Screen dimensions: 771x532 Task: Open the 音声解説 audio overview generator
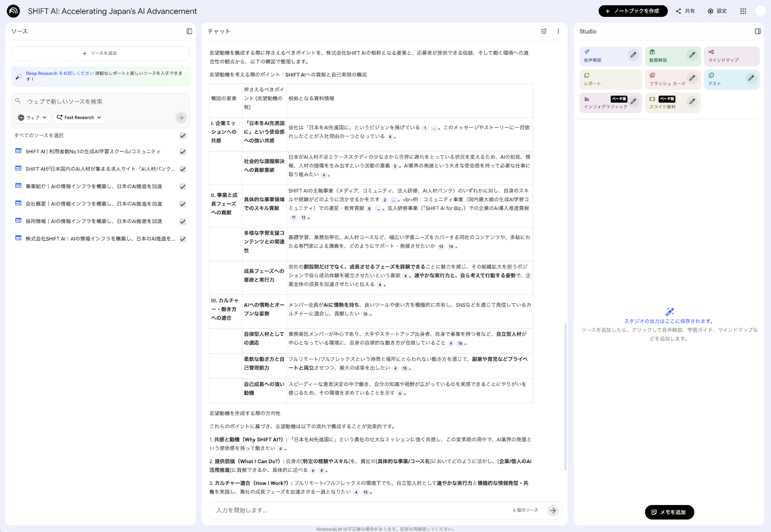pyautogui.click(x=600, y=56)
